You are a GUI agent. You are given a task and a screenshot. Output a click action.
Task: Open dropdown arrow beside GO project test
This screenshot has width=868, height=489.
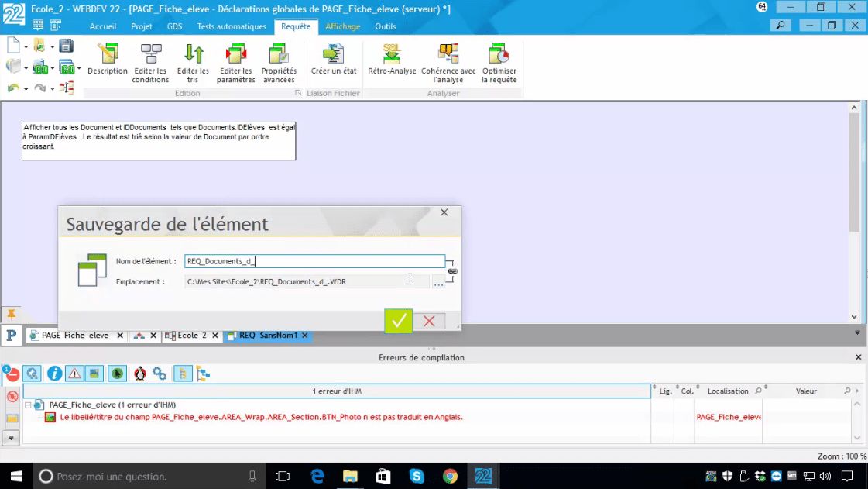(52, 68)
